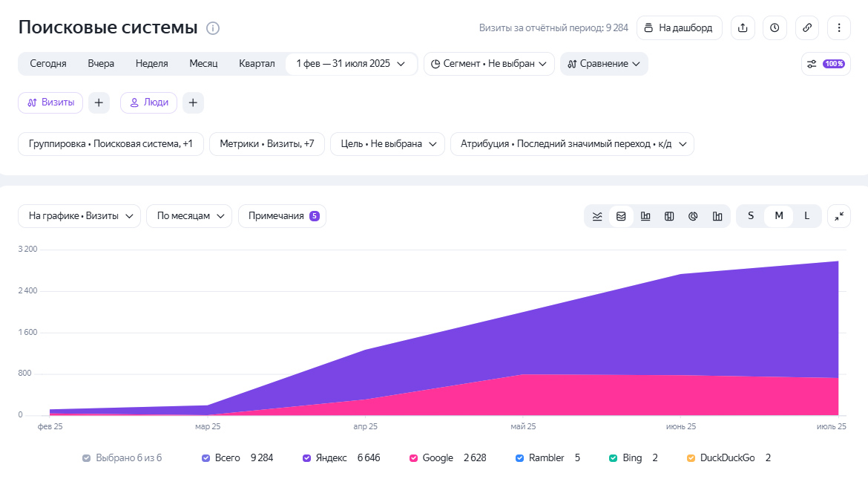Click the Группировка • Поисковая система button
The height and width of the screenshot is (479, 868).
(x=111, y=144)
